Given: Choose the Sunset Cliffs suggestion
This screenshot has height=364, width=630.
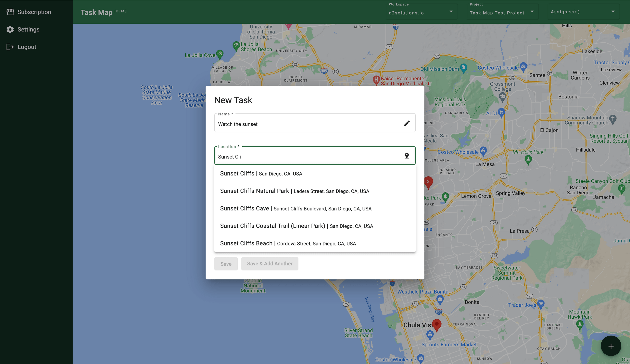Looking at the screenshot, I should tap(261, 174).
